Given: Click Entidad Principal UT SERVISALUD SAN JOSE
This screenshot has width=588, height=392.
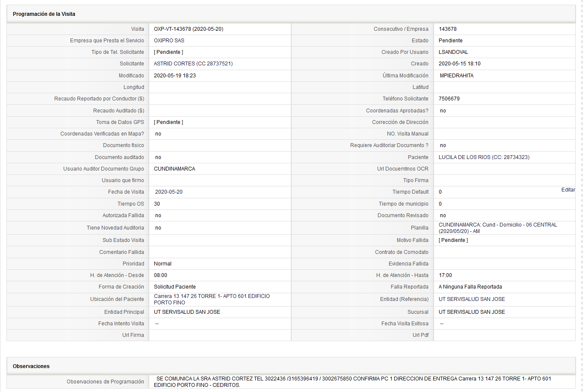Looking at the screenshot, I should tap(187, 312).
